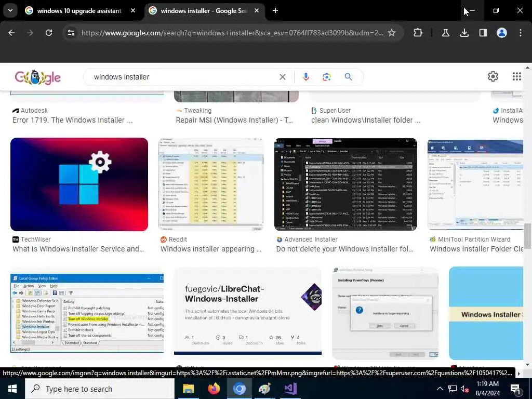Viewport: 532px width, 399px height.
Task: Click the forward navigation arrow
Action: pos(30,33)
